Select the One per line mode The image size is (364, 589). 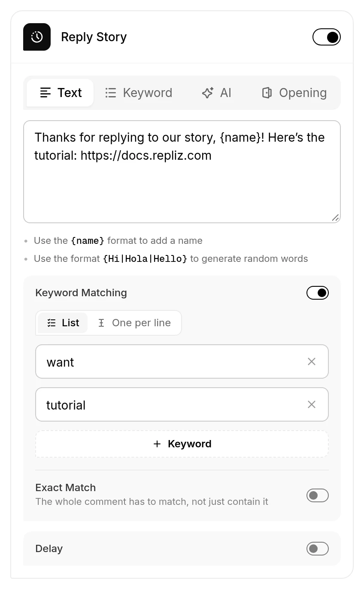click(134, 323)
